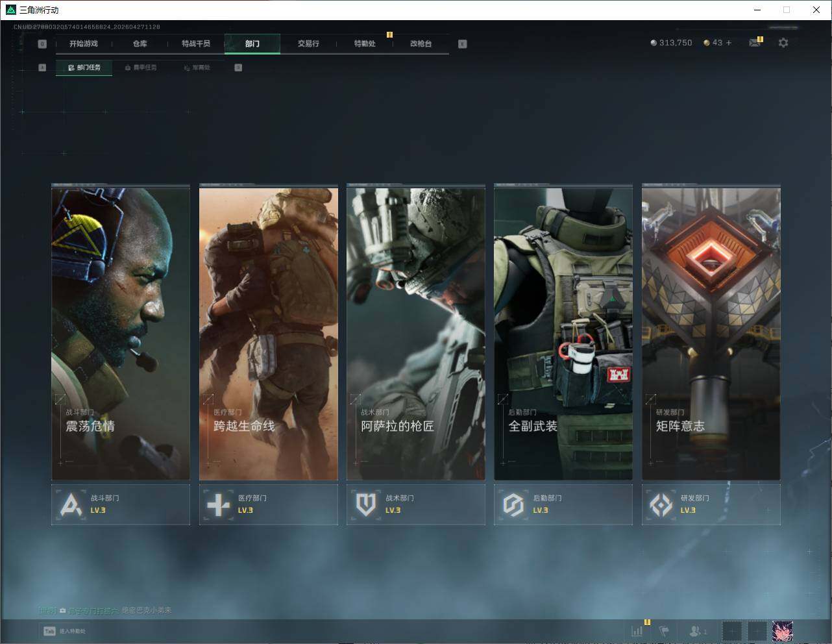Open the 震荡危情 combat department card
Viewport: 832px width, 644px height.
tap(121, 334)
